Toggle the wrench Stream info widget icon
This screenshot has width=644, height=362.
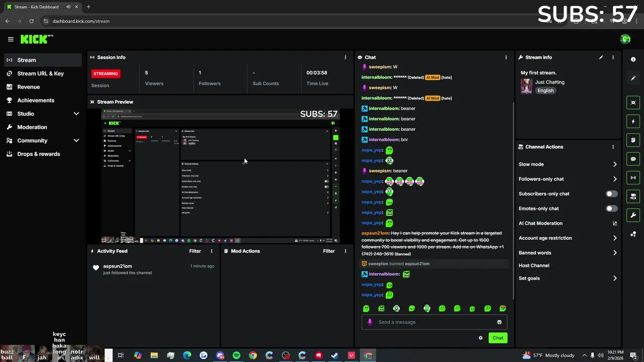(x=633, y=215)
